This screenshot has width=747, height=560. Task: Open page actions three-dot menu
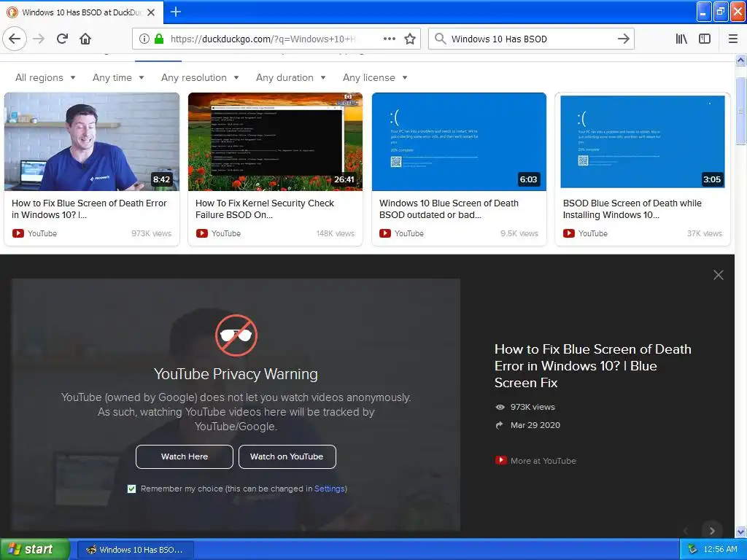pos(390,39)
